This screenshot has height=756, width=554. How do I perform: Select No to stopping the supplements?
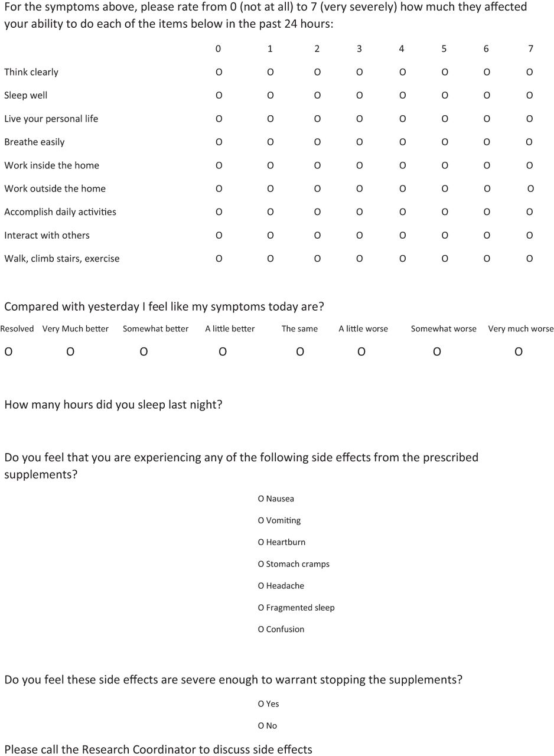pos(260,726)
